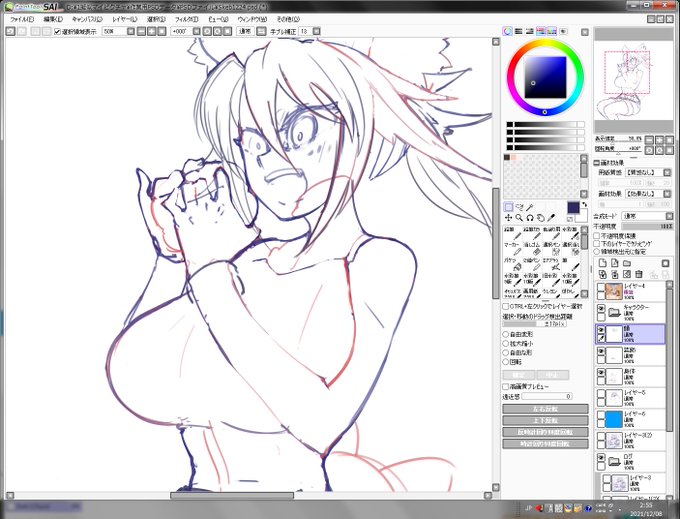Hide the 体 layer with eye toggle
Viewport: 680px width, 519px height.
click(601, 372)
